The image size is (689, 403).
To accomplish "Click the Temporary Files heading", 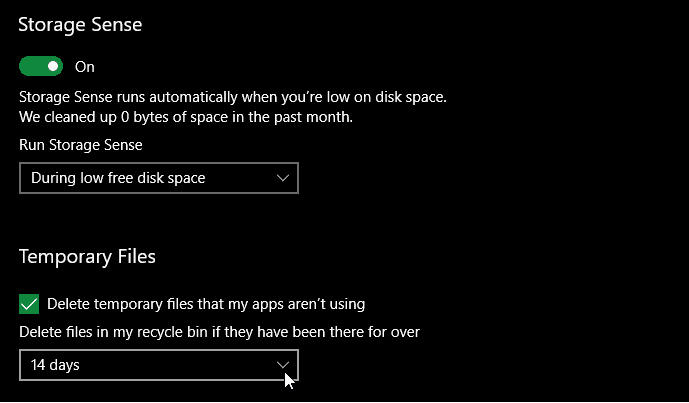I will click(87, 257).
